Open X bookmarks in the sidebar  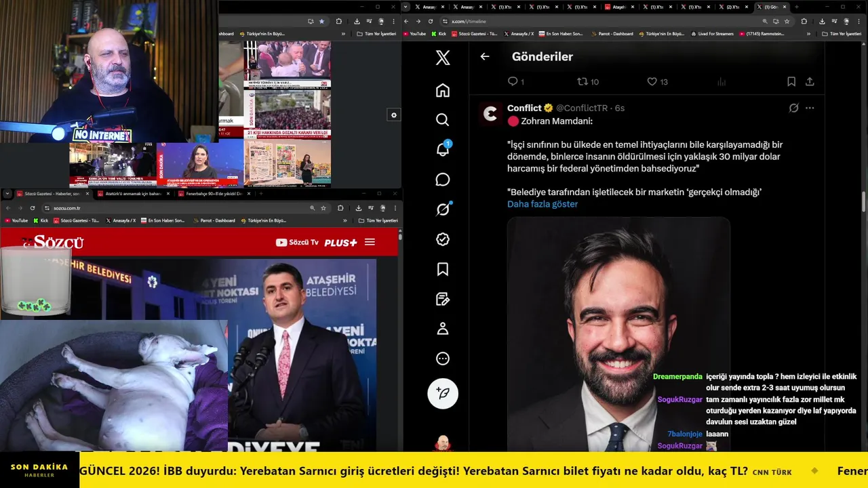(x=443, y=269)
